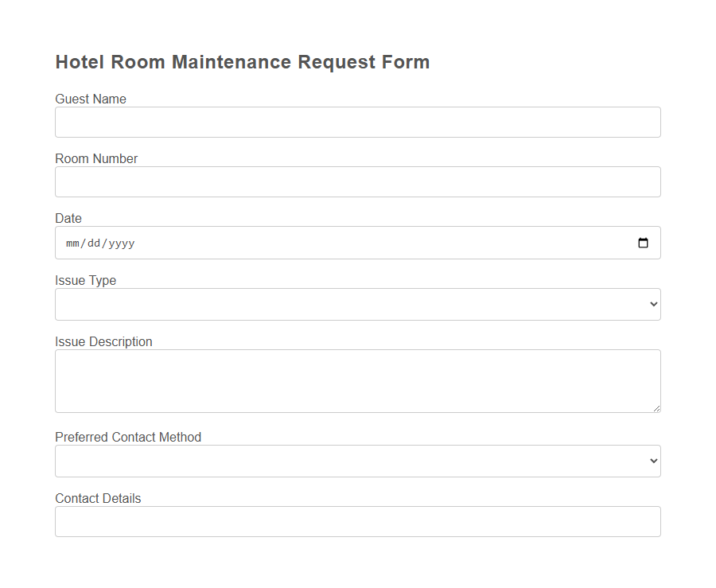This screenshot has height=588, width=716.
Task: Click the Room Number label
Action: (x=96, y=158)
